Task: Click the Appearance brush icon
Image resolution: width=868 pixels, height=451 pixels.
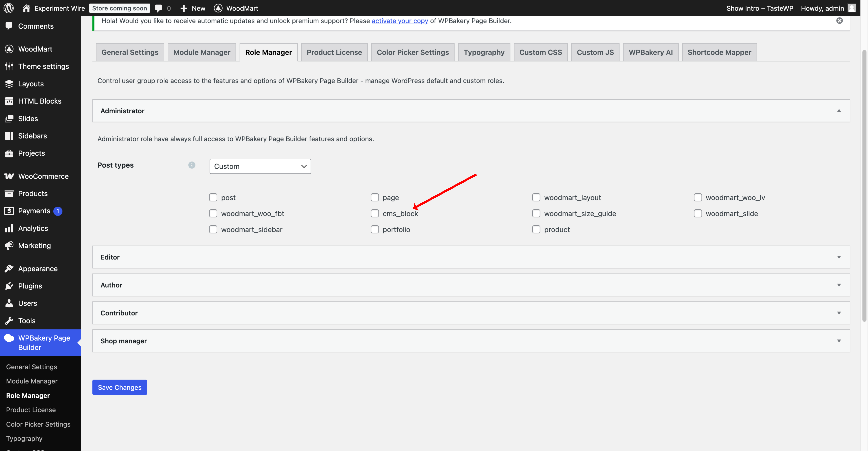Action: [x=9, y=269]
